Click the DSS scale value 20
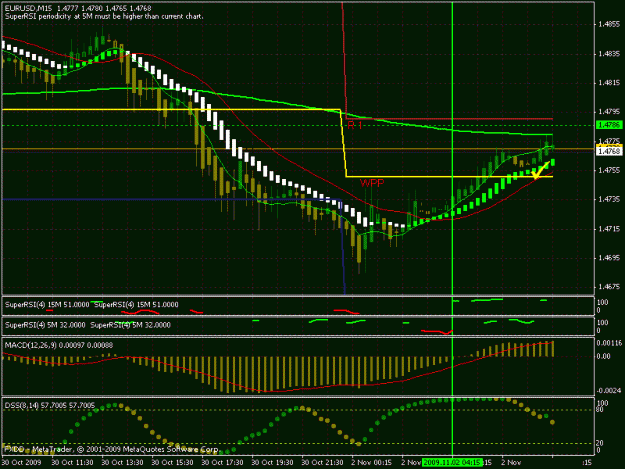The height and width of the screenshot is (469, 625). click(x=600, y=443)
